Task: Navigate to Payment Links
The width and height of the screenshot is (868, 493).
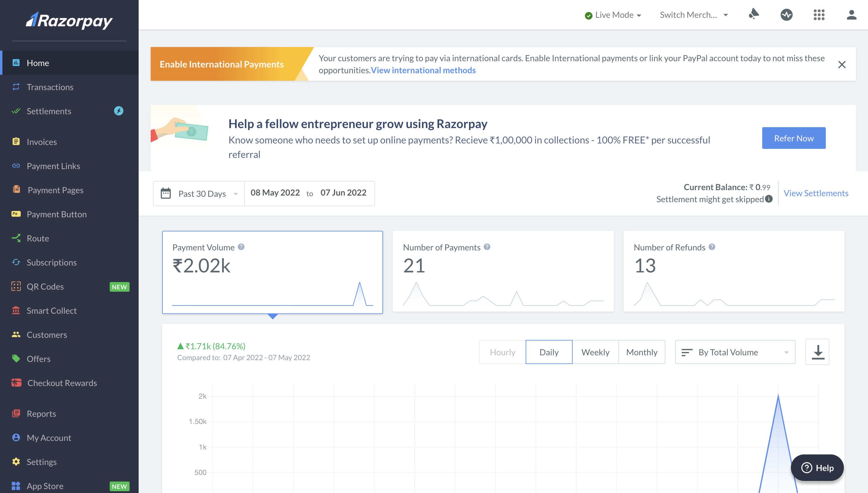Action: (x=69, y=165)
